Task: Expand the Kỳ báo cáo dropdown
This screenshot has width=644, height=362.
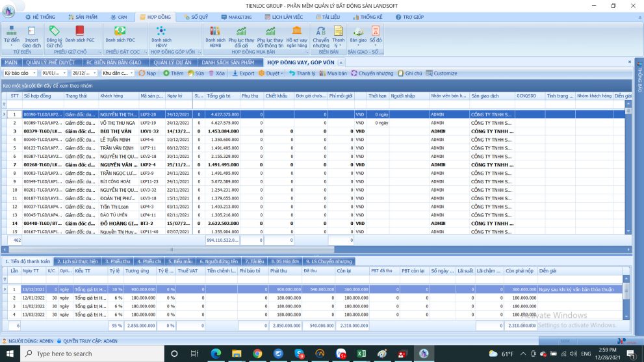Action: [34, 73]
